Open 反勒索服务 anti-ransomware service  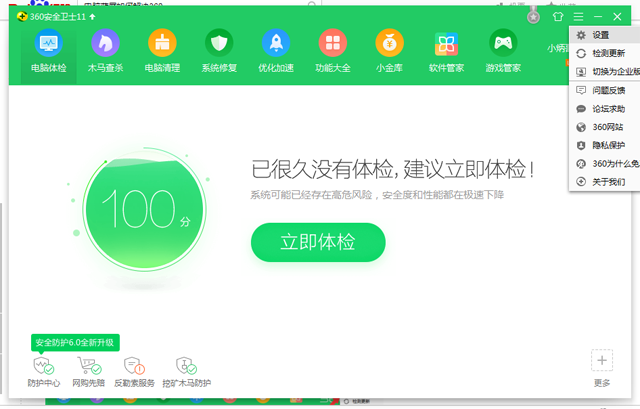tap(134, 372)
